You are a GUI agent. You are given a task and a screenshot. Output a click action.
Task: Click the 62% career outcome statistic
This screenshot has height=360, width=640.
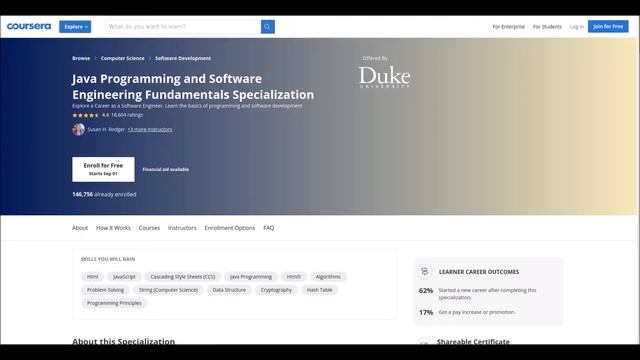coord(426,291)
